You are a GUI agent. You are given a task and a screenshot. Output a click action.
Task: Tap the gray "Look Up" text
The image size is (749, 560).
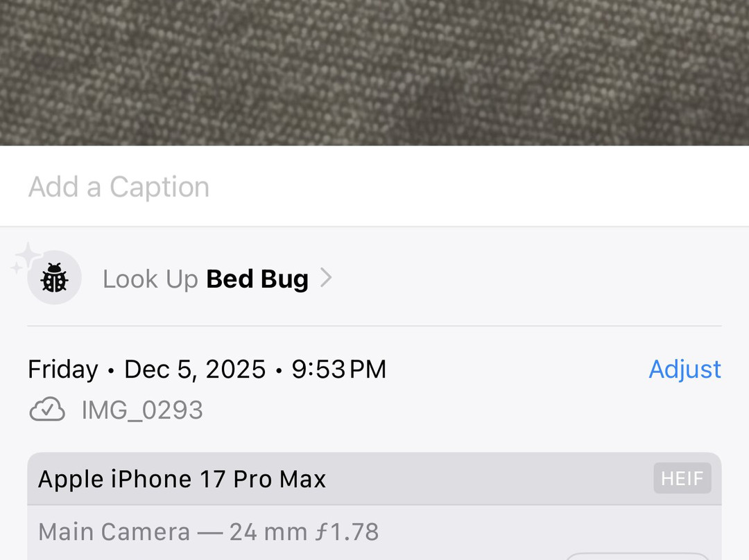[150, 279]
